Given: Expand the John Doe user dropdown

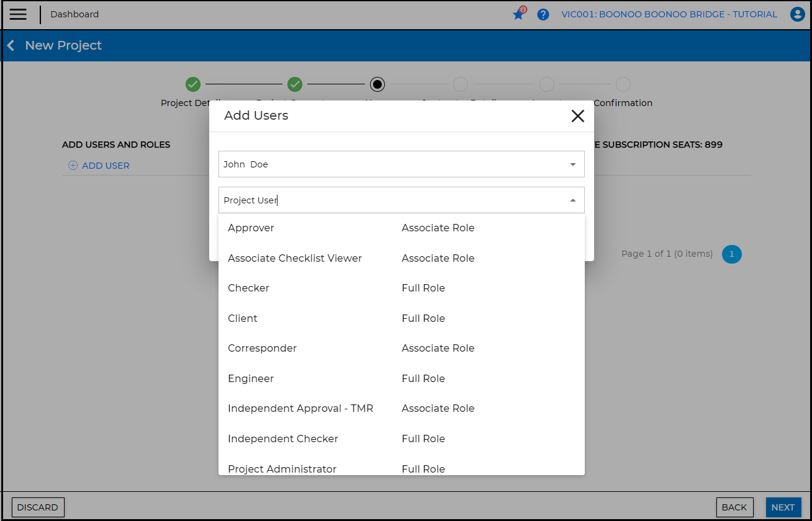Looking at the screenshot, I should pos(572,164).
